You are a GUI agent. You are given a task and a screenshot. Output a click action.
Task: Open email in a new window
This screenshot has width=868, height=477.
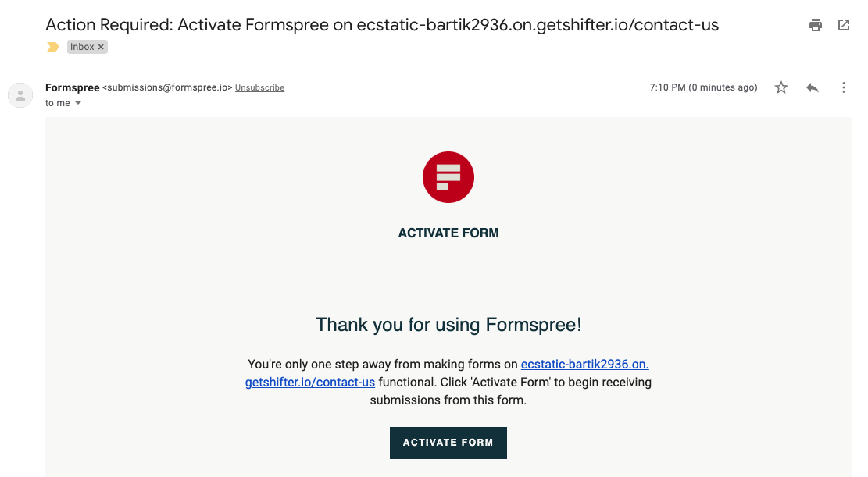[844, 25]
